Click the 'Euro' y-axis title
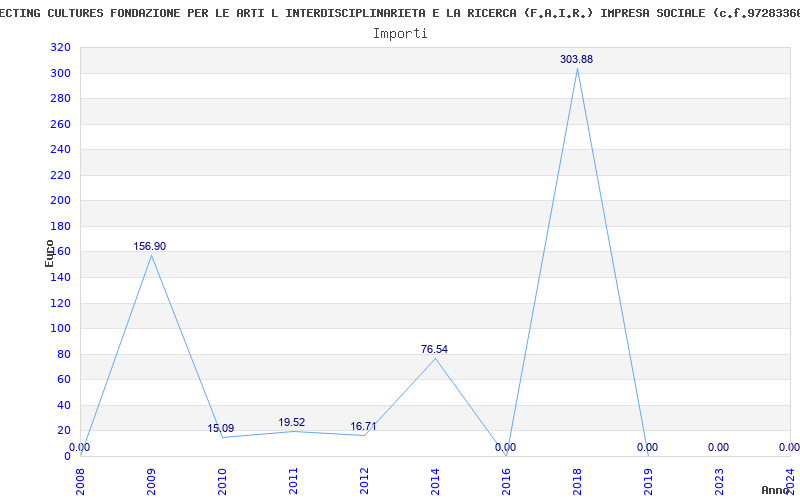Viewport: 800px width, 500px height. (x=49, y=253)
